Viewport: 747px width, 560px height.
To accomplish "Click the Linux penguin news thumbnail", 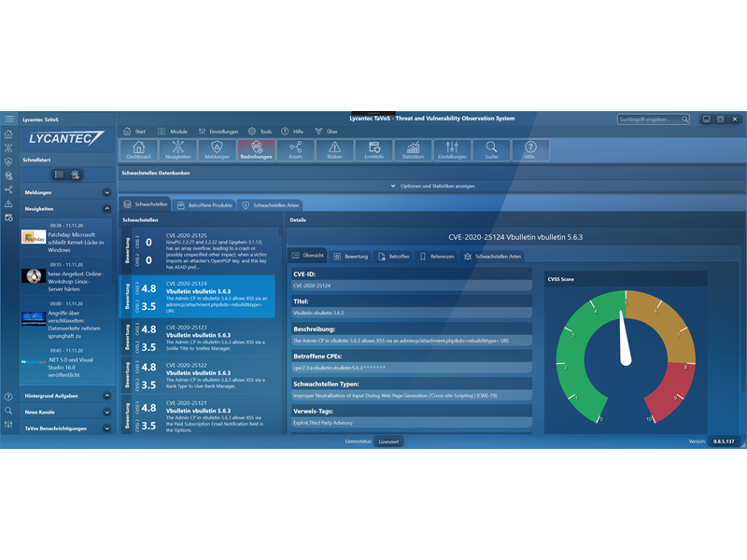I will click(x=34, y=275).
